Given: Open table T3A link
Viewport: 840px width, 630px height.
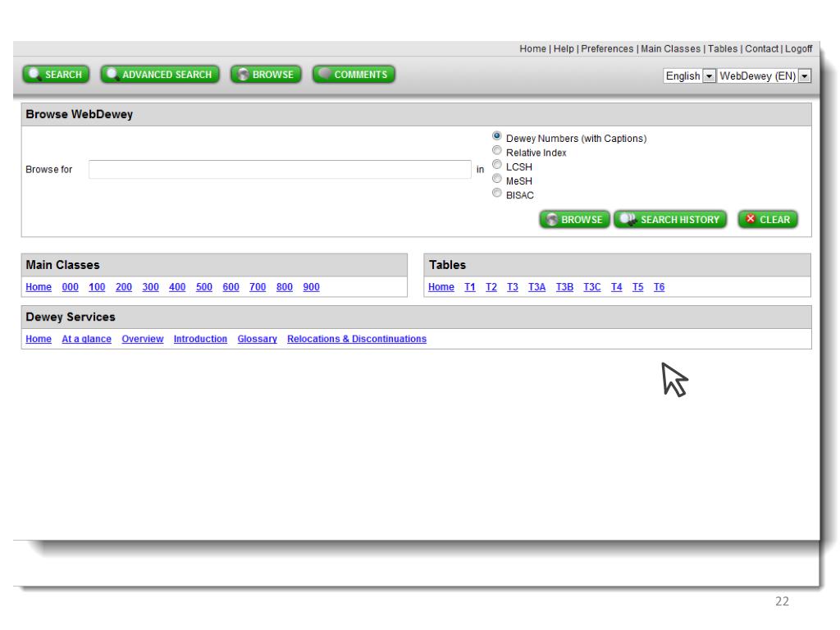Looking at the screenshot, I should click(536, 287).
